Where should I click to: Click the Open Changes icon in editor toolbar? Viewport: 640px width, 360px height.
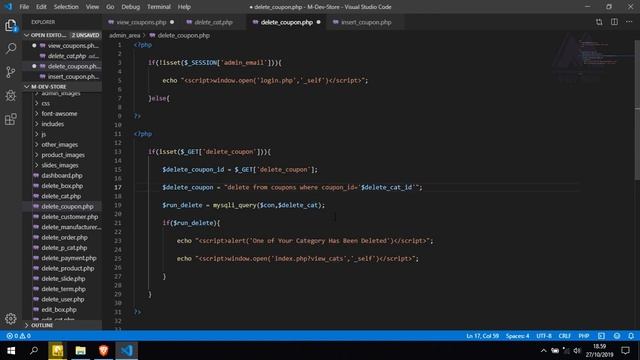point(599,22)
